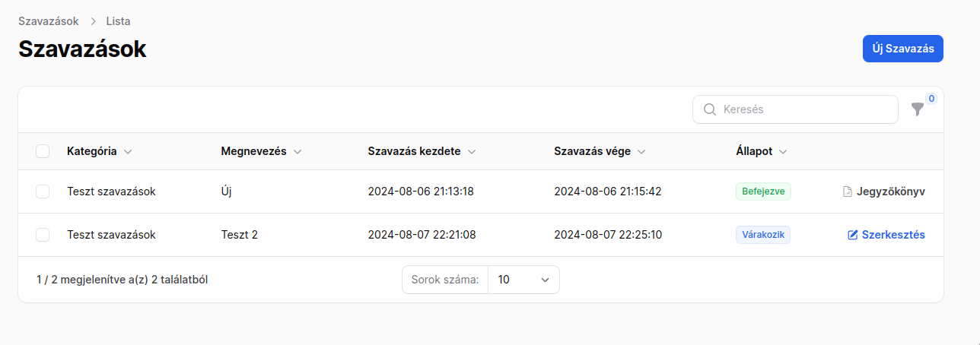
Task: Go to Szavazások breadcrumb link
Action: pos(49,21)
